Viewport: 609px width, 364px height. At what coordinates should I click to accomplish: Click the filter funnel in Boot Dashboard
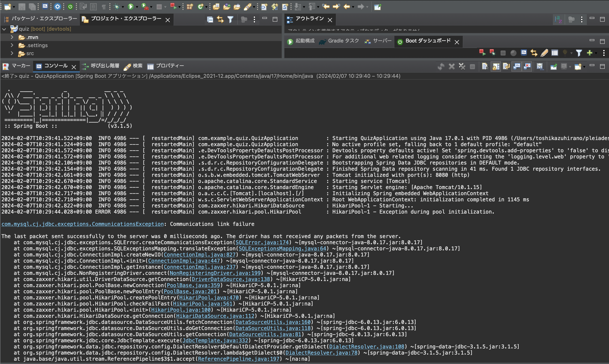point(579,53)
